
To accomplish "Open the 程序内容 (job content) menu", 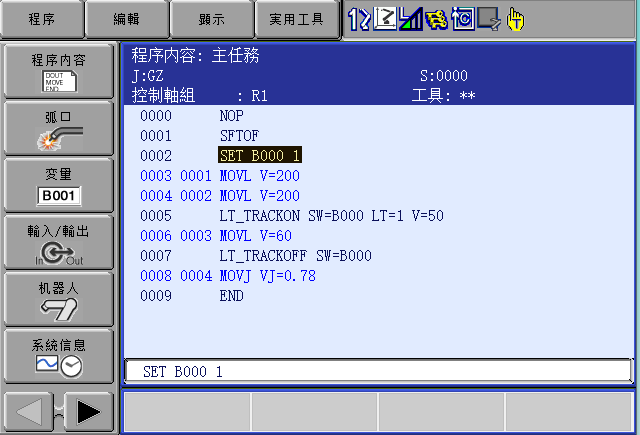I will pos(58,71).
